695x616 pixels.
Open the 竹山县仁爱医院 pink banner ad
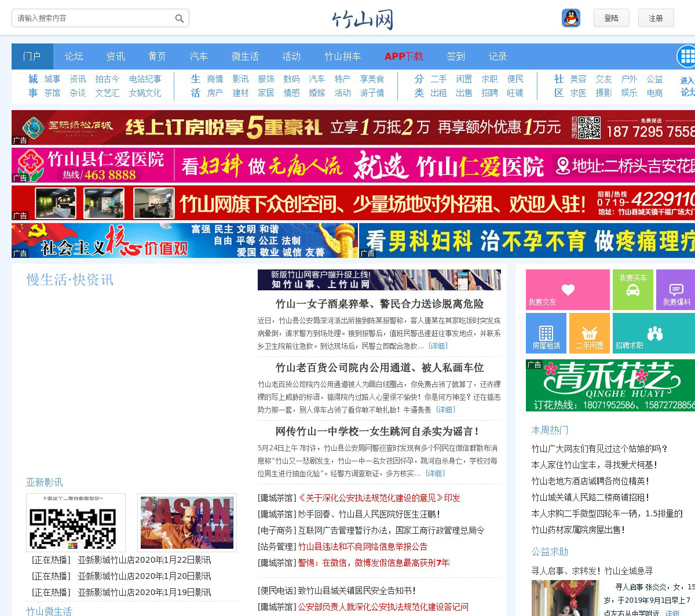[353, 165]
